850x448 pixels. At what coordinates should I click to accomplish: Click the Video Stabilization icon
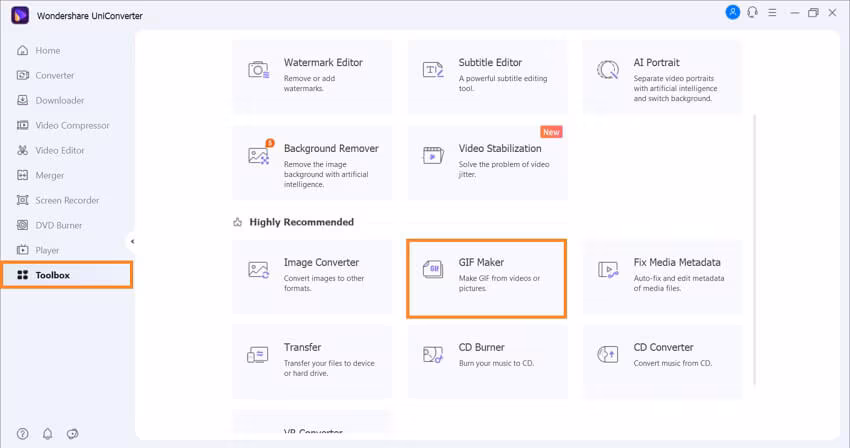433,156
